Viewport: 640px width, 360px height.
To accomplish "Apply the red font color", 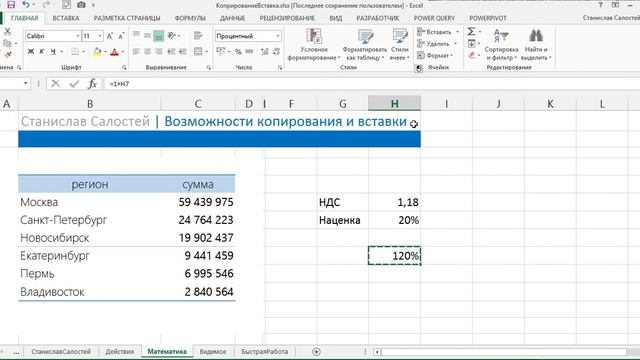I will coord(114,52).
